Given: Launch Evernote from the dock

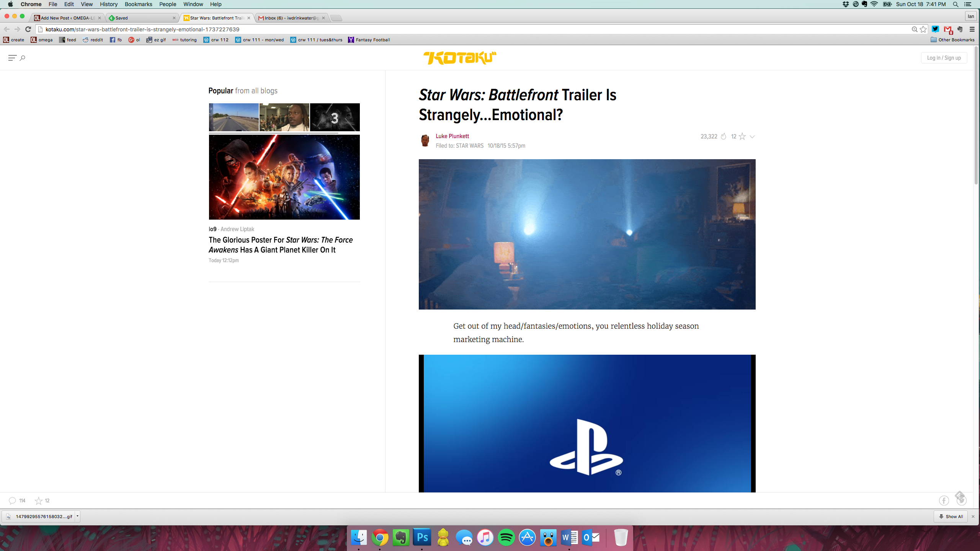Looking at the screenshot, I should pyautogui.click(x=401, y=538).
